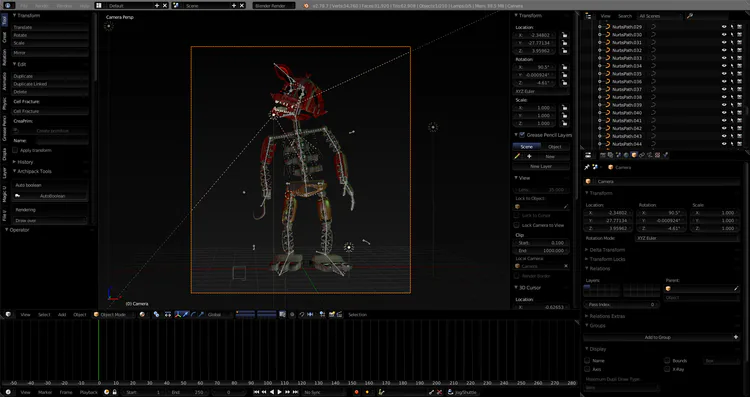Click the Blender info editor icon
Screen dimensions: 750x397
8,5
